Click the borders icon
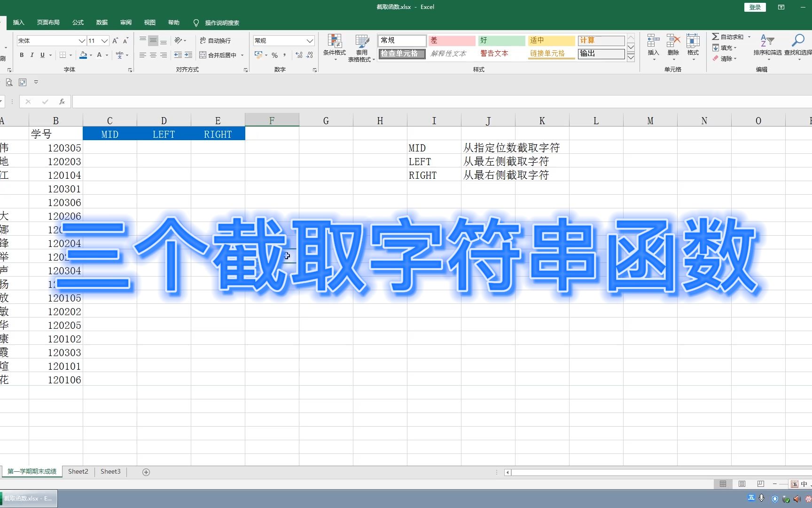Screen dimensions: 812x508 [x=62, y=55]
